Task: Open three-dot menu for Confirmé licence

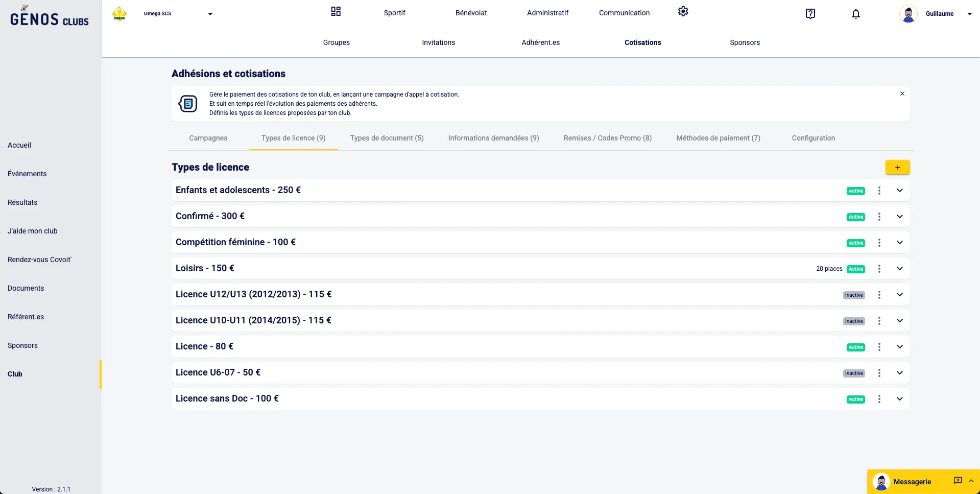Action: coord(879,217)
